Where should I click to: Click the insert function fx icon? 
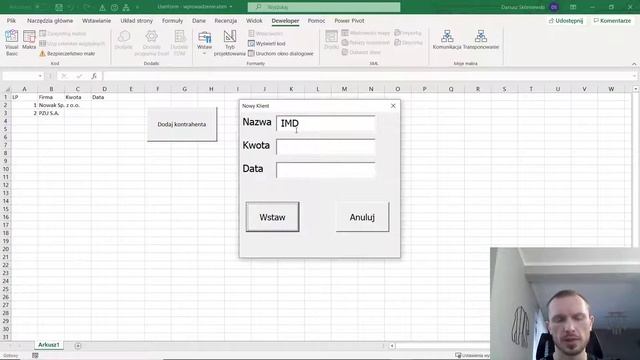tap(94, 76)
